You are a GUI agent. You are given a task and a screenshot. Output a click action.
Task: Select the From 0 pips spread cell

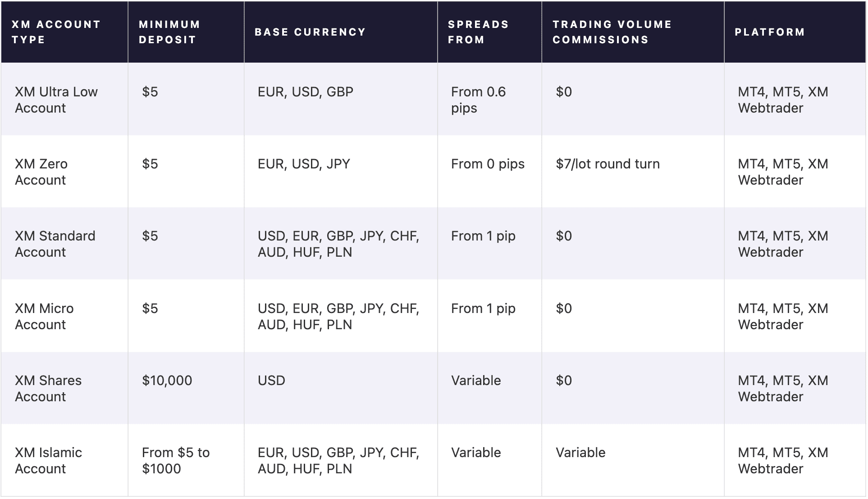(488, 164)
